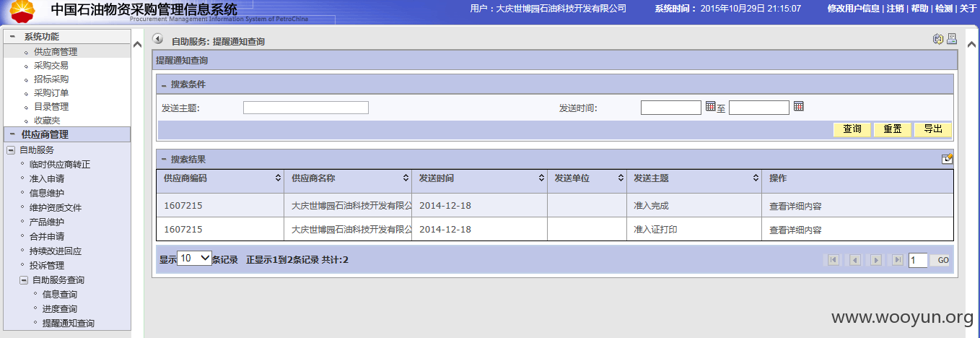Click the edit icon in 搜索结果 header
980x338 pixels.
(x=948, y=159)
